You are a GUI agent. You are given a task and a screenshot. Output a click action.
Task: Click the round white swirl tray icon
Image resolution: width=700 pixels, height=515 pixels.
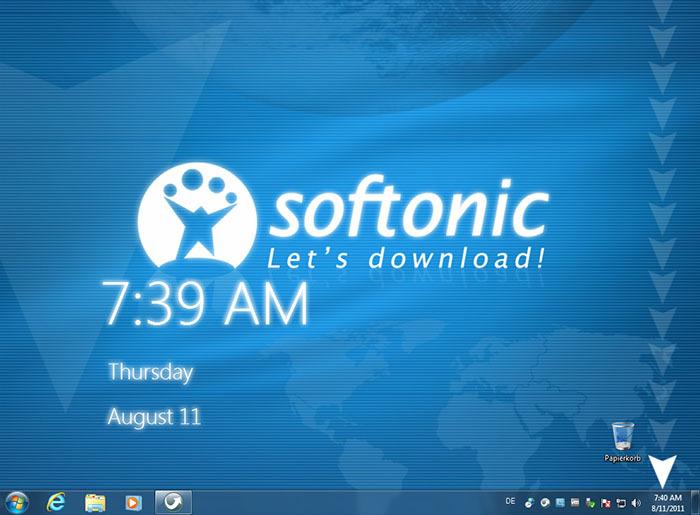coord(545,503)
